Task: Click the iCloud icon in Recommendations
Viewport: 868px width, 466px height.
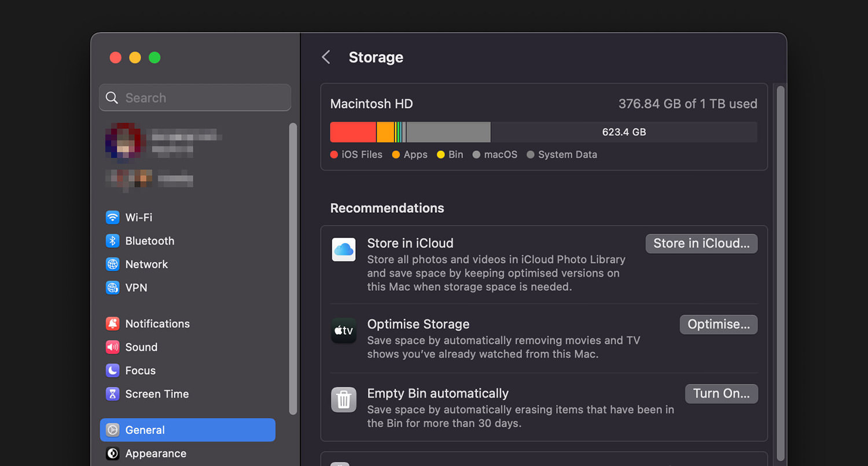Action: click(344, 249)
